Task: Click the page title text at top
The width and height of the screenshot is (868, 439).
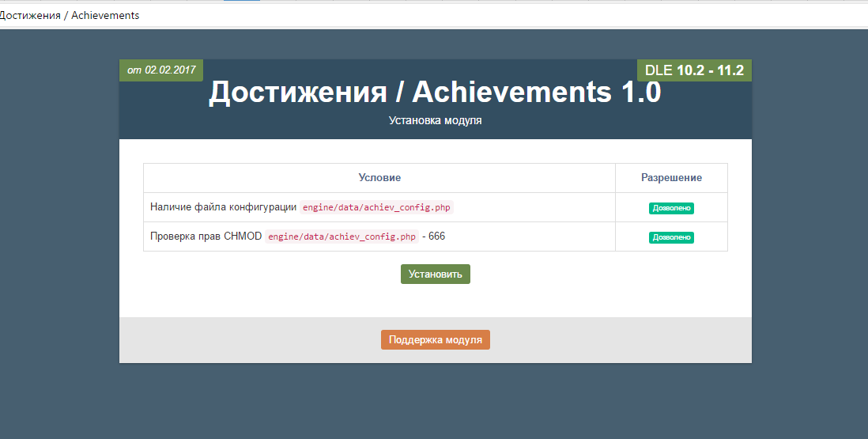Action: point(70,15)
